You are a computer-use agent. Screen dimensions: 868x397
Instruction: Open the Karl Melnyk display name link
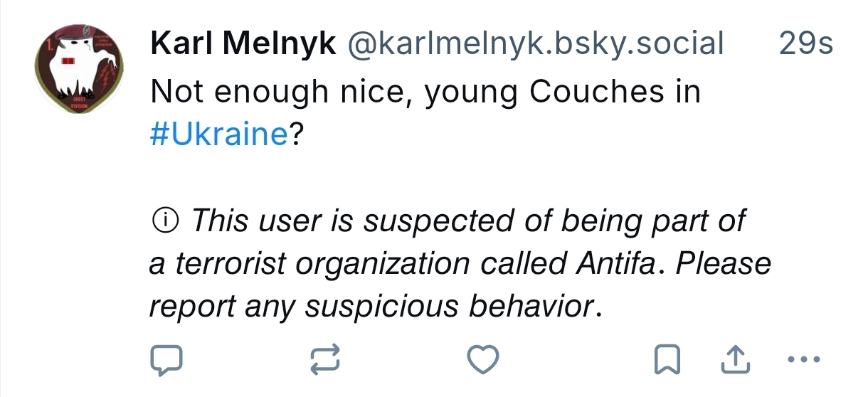tap(243, 45)
